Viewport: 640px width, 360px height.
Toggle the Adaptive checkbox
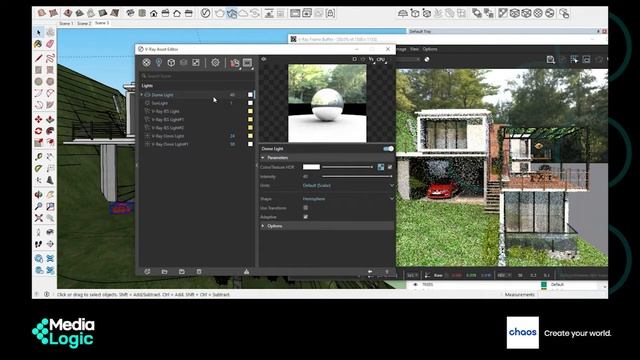pyautogui.click(x=306, y=217)
